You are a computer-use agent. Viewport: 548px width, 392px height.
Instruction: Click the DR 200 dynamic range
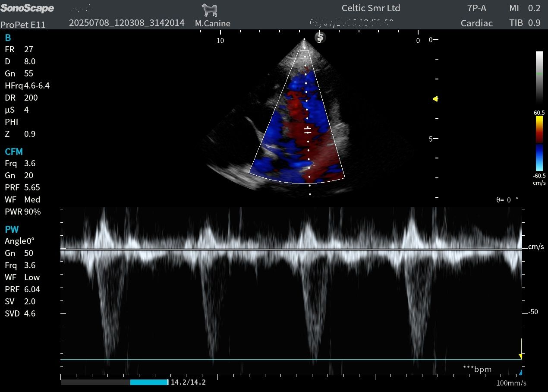pos(21,98)
